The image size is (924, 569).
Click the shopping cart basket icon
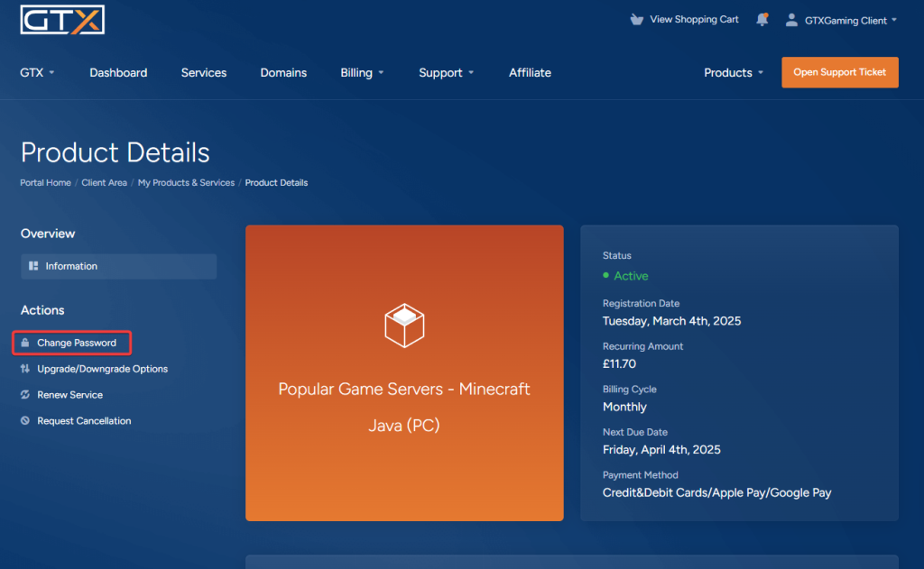click(636, 20)
